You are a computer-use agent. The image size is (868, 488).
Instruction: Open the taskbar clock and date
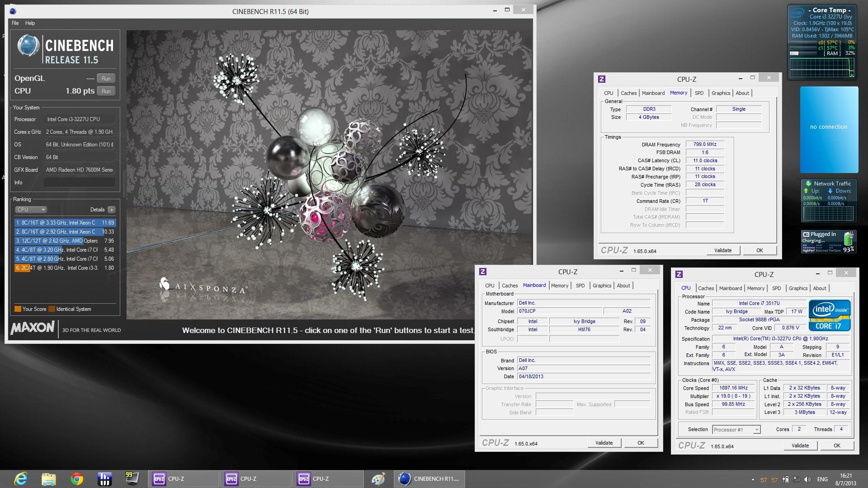coord(845,479)
